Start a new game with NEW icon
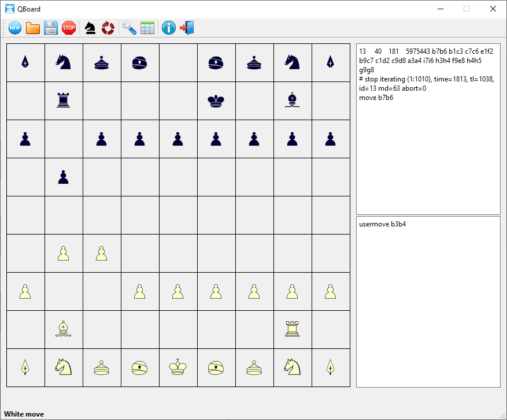The width and height of the screenshot is (507, 420). coord(15,28)
